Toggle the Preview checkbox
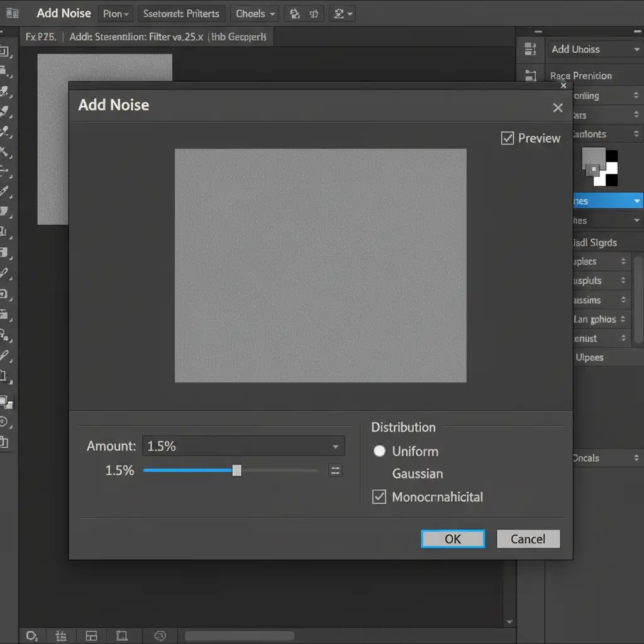 (508, 138)
